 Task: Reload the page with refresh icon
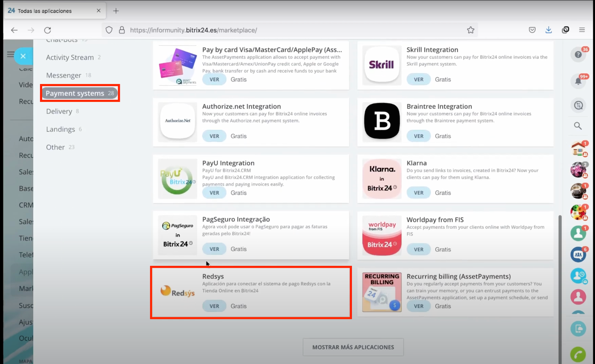[48, 30]
